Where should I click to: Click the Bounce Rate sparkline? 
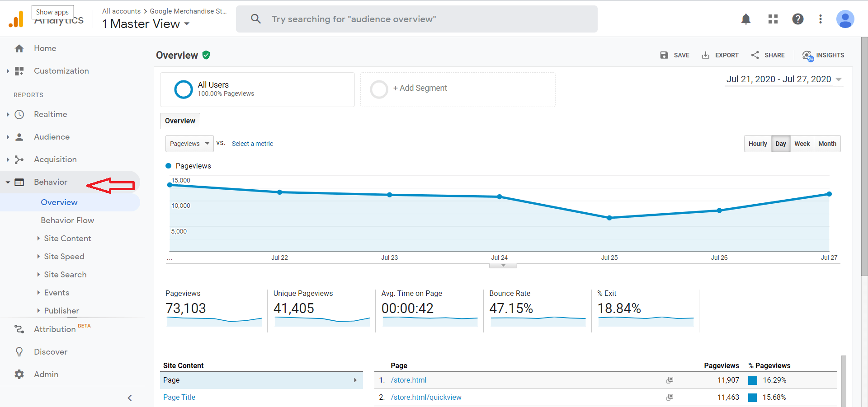[538, 321]
